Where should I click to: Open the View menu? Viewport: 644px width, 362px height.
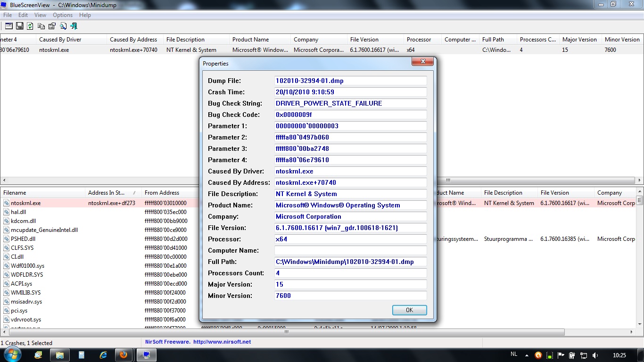point(41,15)
